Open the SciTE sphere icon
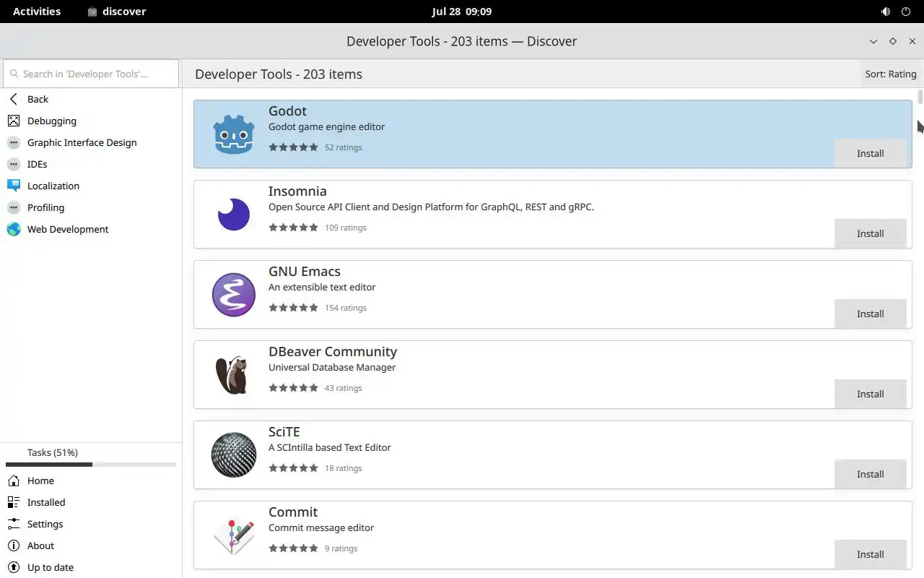Viewport: 924px width, 578px height. (x=234, y=455)
